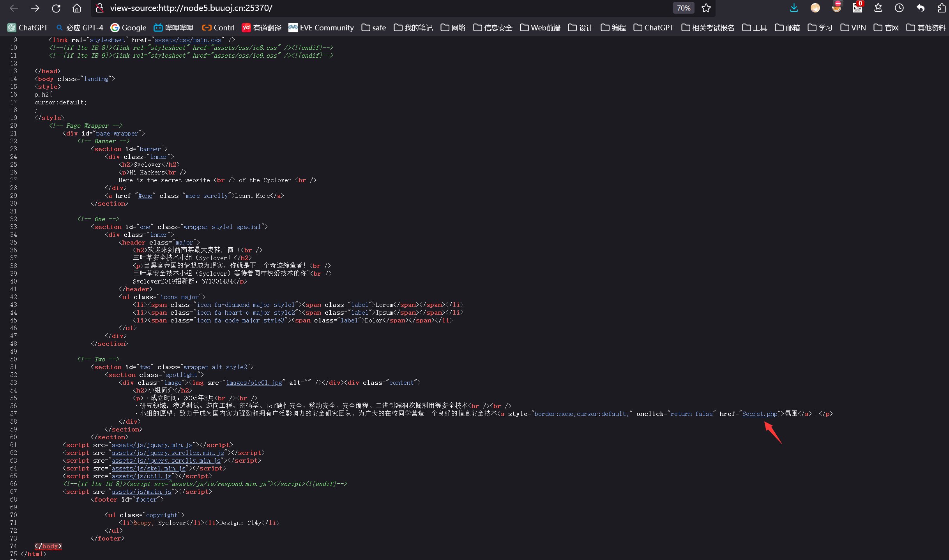Reload the page with refresh icon
This screenshot has height=560, width=949.
(56, 8)
